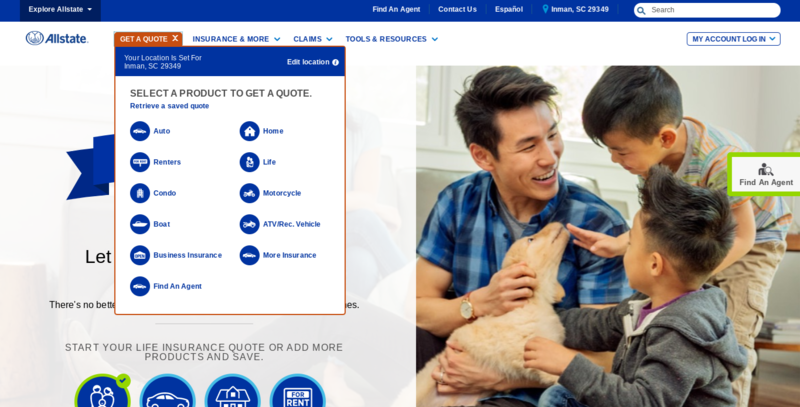Click the location pin icon
800x407 pixels.
coord(545,9)
